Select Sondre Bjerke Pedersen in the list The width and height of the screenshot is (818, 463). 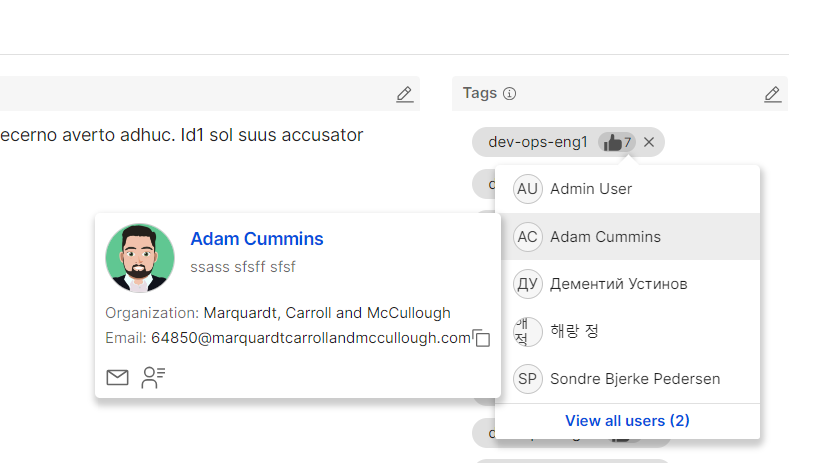pyautogui.click(x=635, y=379)
